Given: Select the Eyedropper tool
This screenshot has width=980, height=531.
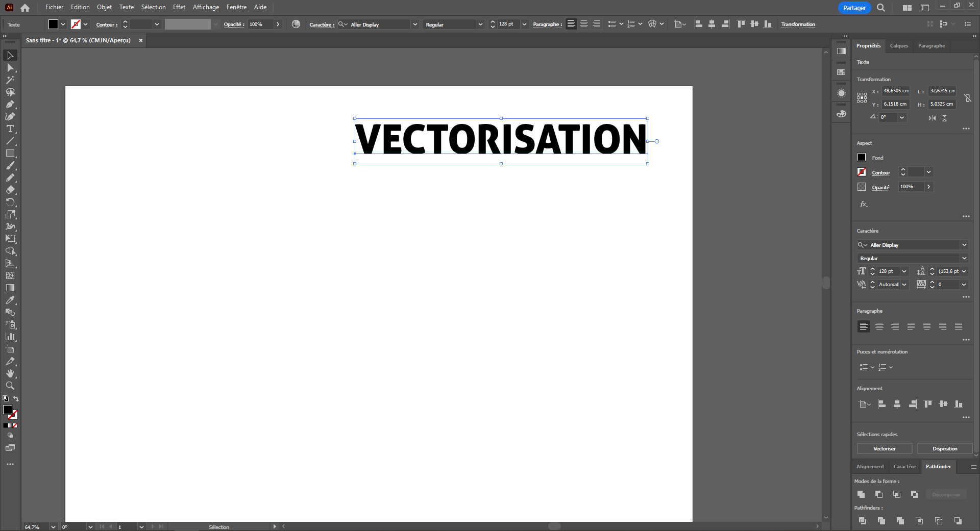Looking at the screenshot, I should click(10, 300).
